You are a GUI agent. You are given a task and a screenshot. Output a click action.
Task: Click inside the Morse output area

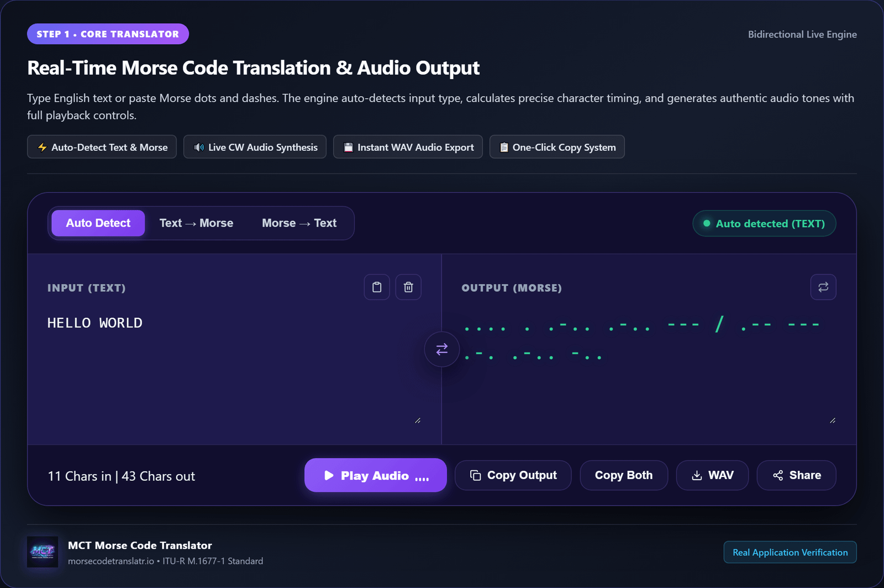(649, 368)
